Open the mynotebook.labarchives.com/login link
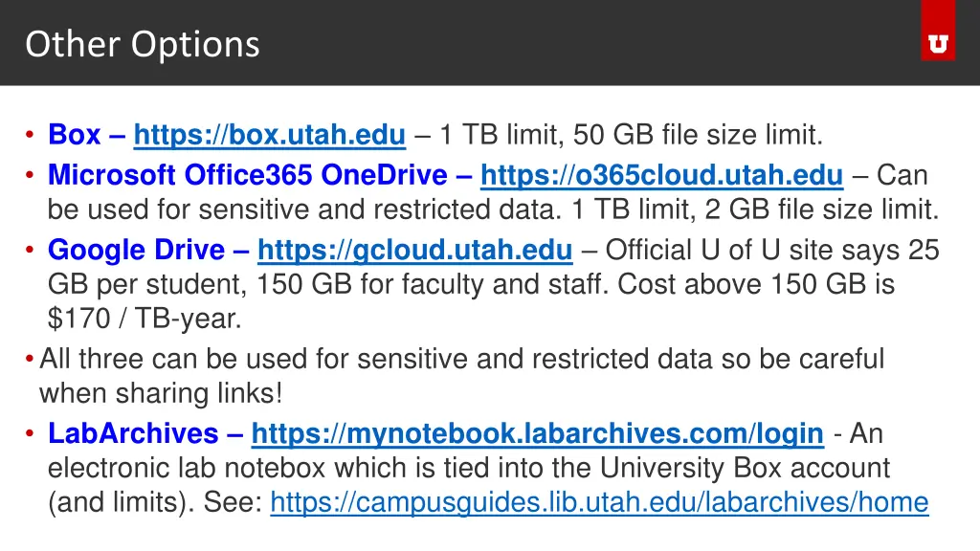 (538, 434)
